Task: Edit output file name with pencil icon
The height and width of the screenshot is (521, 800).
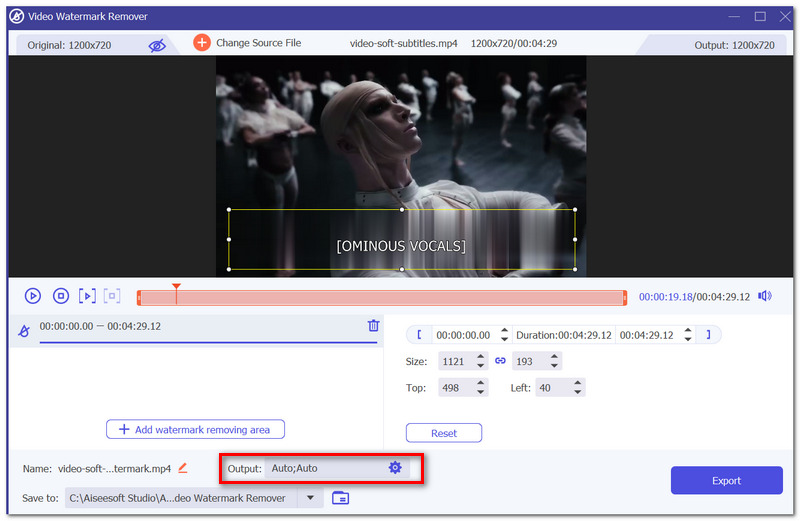Action: (x=183, y=467)
